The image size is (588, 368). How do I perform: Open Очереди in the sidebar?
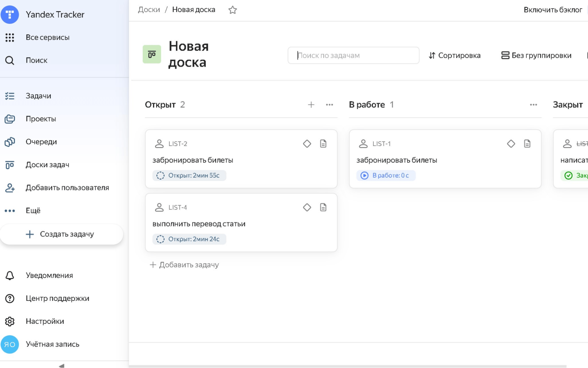tap(41, 142)
